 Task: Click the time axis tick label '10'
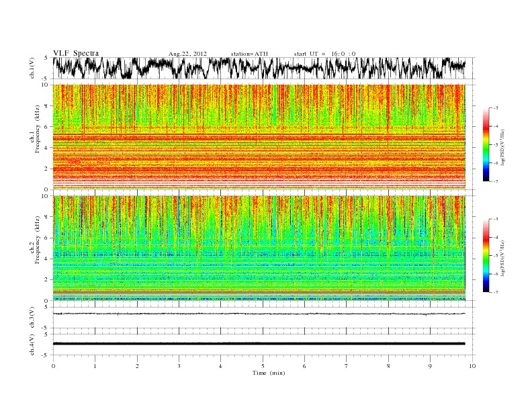tap(472, 366)
